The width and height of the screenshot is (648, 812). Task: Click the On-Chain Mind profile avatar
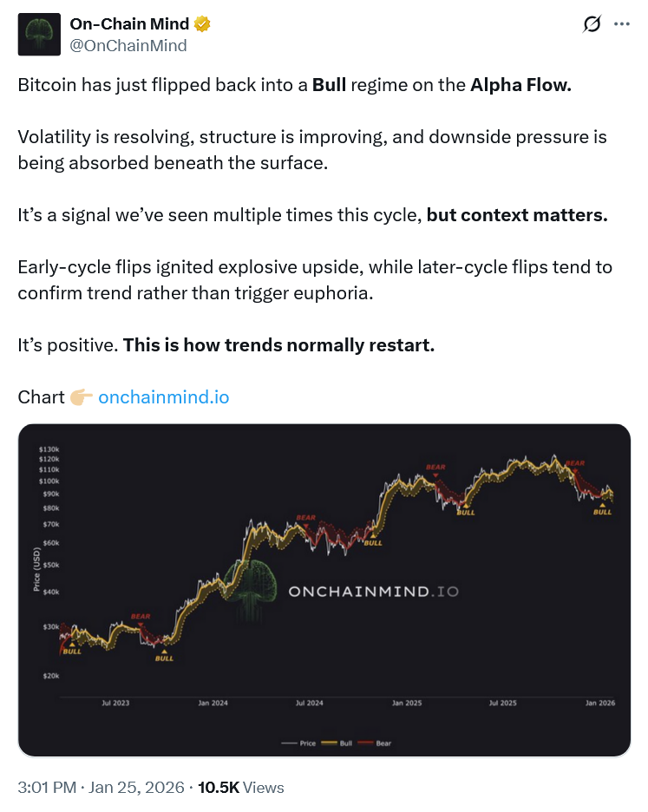point(39,35)
